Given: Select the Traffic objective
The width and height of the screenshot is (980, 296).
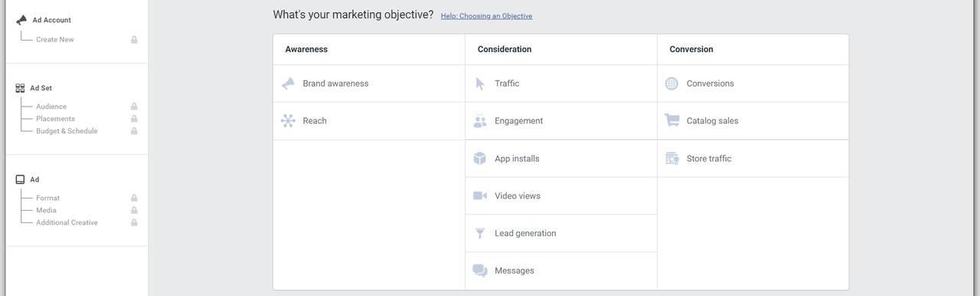Looking at the screenshot, I should click(561, 84).
